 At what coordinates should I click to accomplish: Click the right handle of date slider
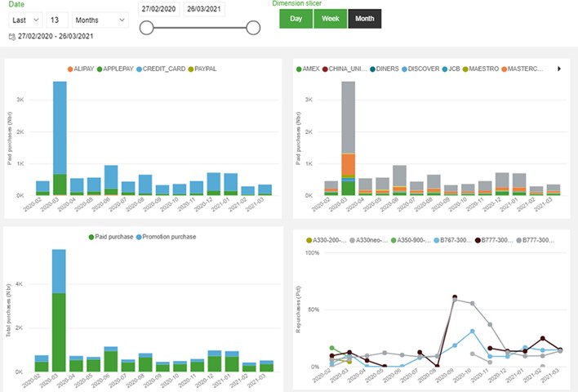(x=253, y=28)
